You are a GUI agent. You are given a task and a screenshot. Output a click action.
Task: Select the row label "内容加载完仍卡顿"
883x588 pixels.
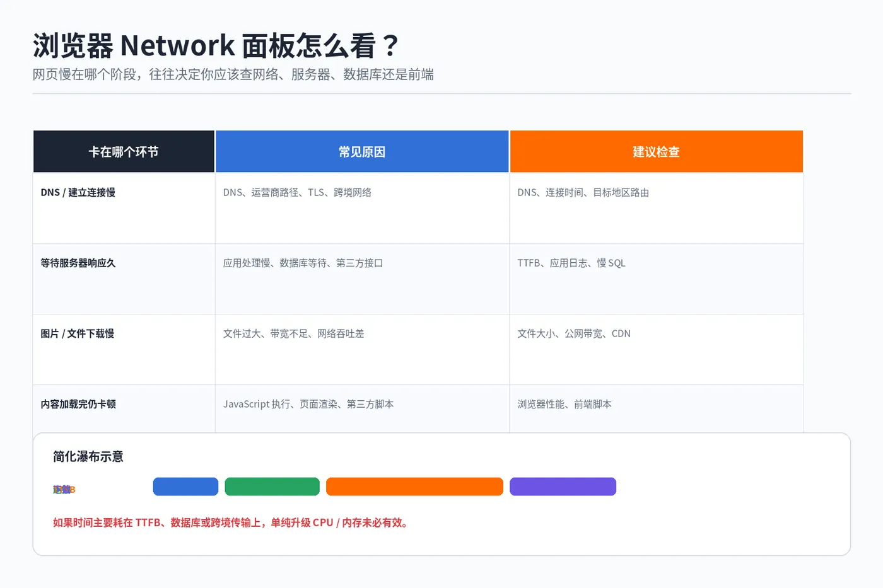tap(78, 404)
